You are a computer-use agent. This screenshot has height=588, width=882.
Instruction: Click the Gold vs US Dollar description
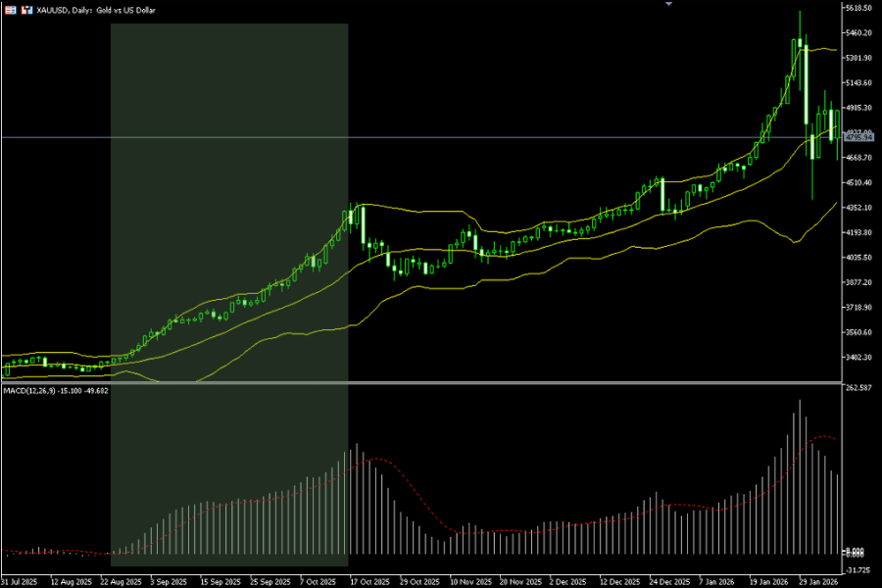point(125,8)
